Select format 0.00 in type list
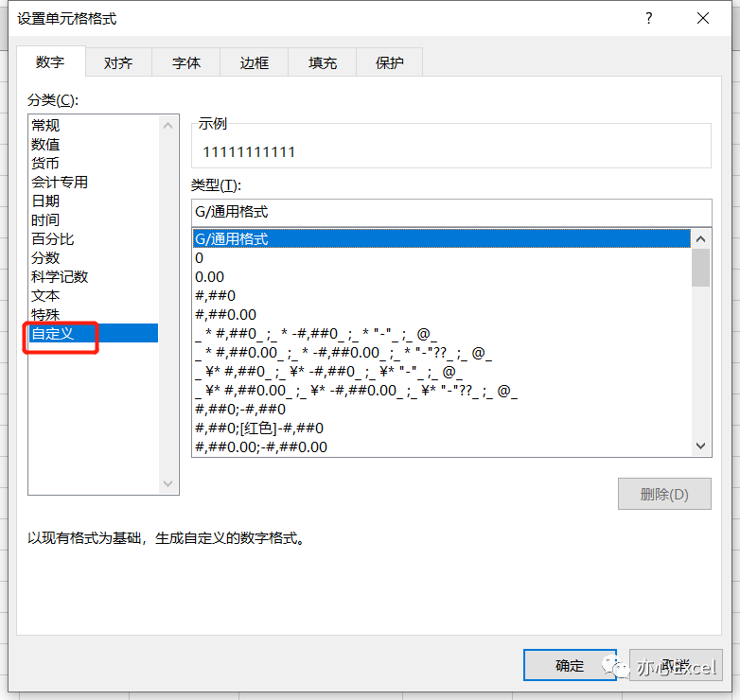740x700 pixels. click(x=442, y=276)
